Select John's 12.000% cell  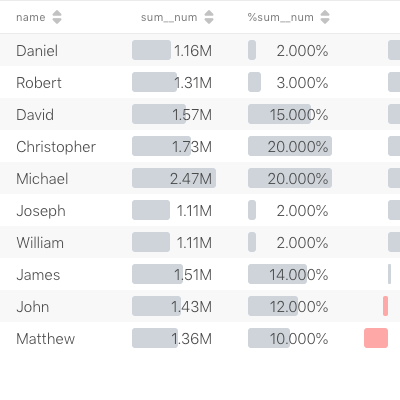(290, 306)
